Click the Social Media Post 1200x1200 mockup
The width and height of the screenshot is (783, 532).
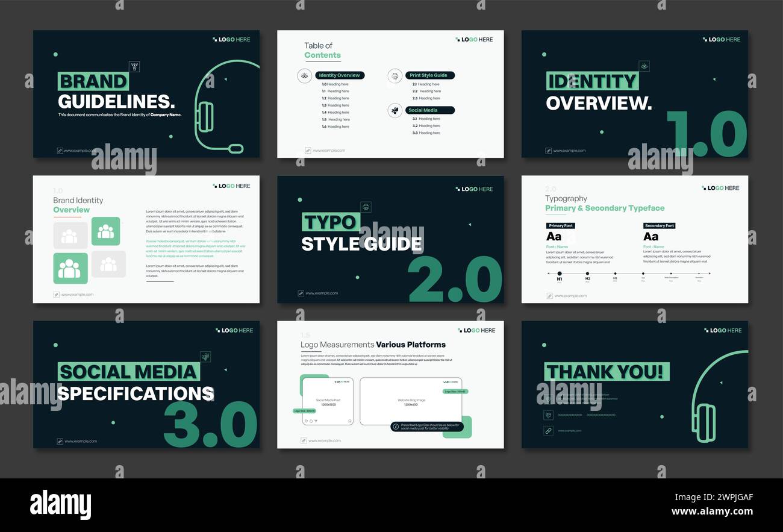[328, 401]
